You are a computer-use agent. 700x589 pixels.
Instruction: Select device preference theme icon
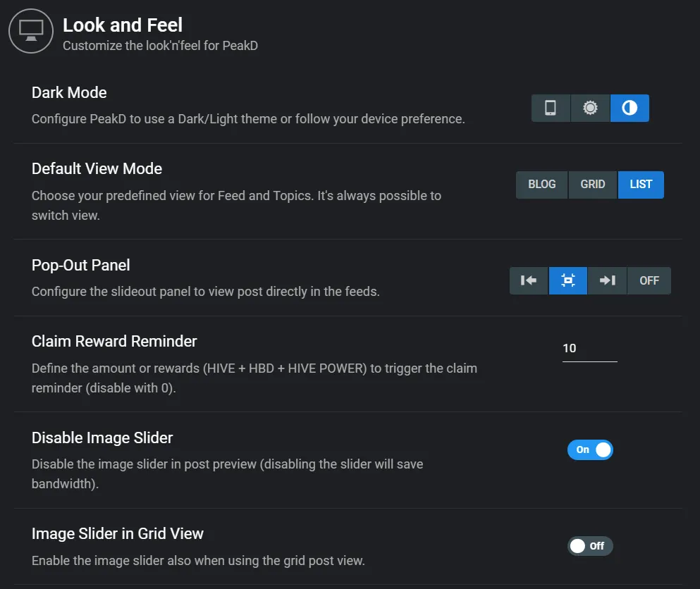click(551, 108)
